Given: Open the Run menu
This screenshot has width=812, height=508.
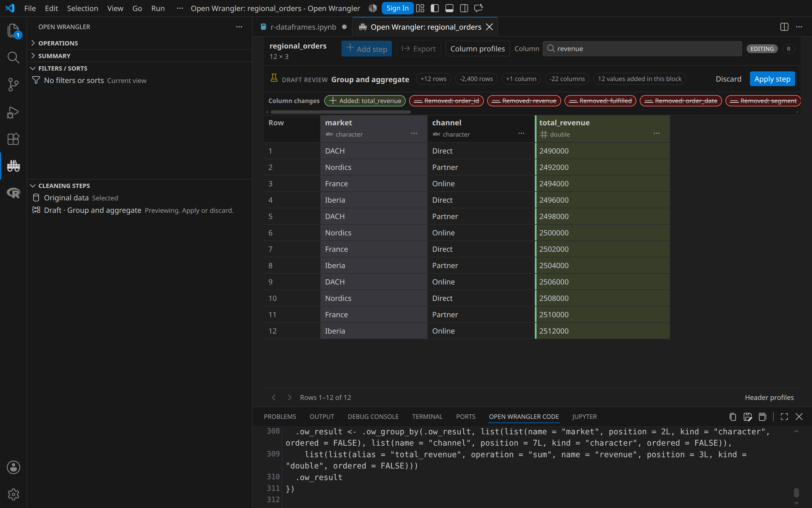Looking at the screenshot, I should [x=158, y=8].
